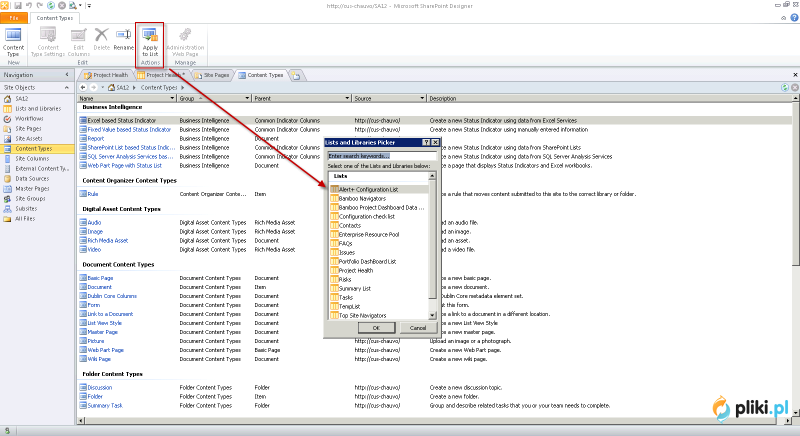Open the SA12 site in Site Objects
Image resolution: width=800 pixels, height=436 pixels.
click(21, 98)
